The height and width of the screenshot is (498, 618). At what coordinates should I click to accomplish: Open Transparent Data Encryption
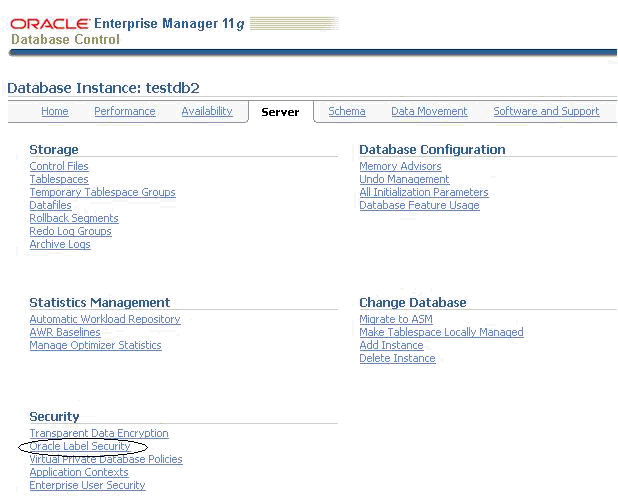click(99, 433)
